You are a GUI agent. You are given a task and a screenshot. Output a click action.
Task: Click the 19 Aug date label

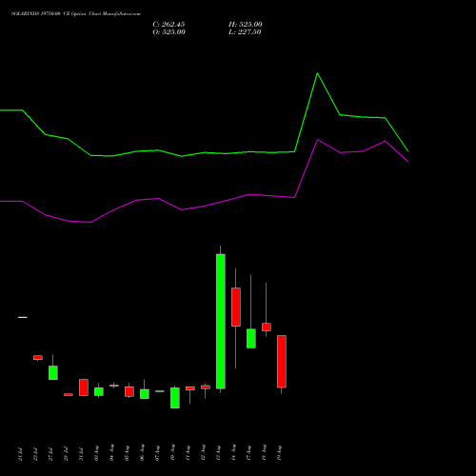point(279,453)
